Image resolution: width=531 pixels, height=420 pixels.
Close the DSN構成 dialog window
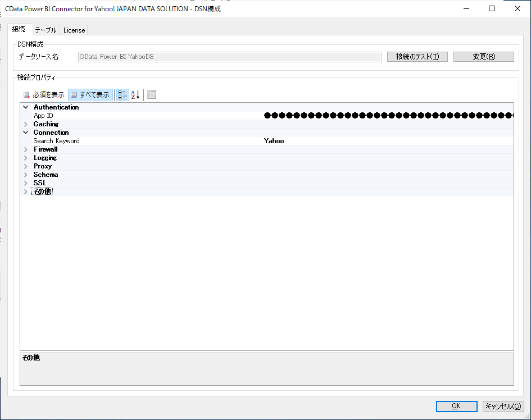518,8
